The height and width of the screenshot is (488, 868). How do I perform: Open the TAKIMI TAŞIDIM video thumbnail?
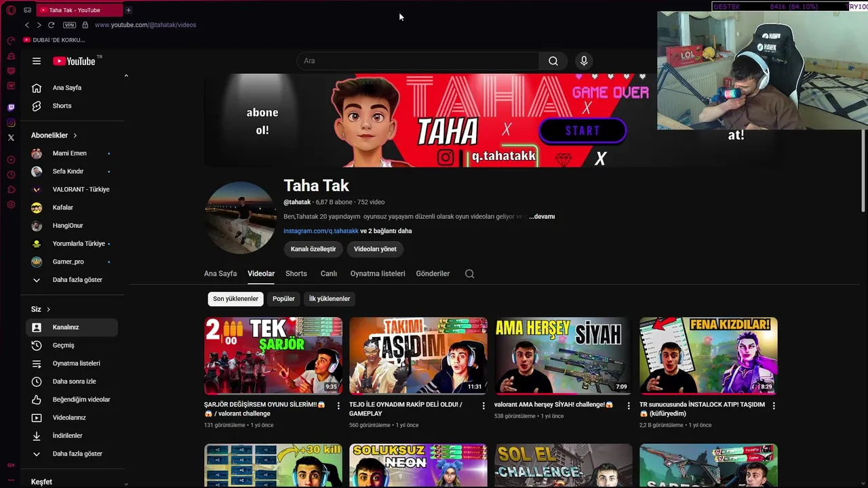418,356
